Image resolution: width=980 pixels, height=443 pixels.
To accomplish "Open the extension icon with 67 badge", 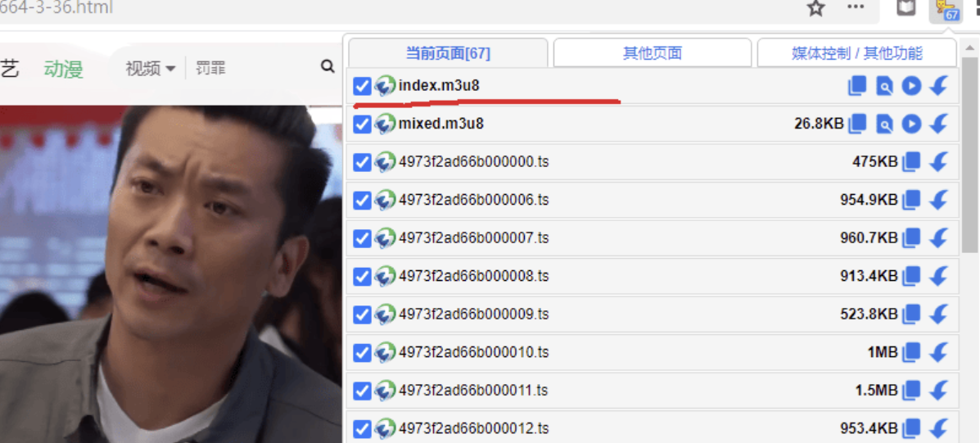I will pos(947,10).
